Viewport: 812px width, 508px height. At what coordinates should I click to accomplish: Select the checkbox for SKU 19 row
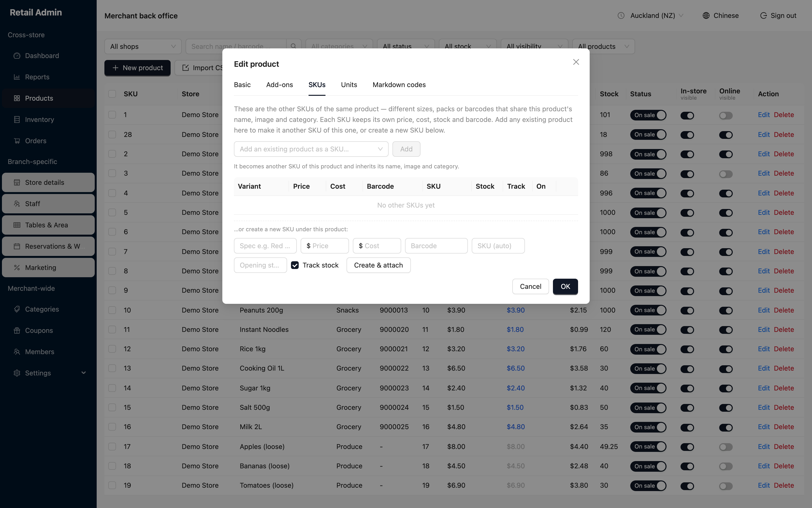coord(112,486)
